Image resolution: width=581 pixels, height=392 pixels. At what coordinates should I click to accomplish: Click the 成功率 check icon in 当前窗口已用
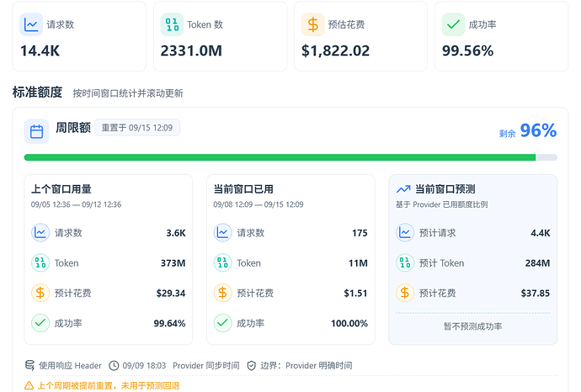(x=222, y=323)
